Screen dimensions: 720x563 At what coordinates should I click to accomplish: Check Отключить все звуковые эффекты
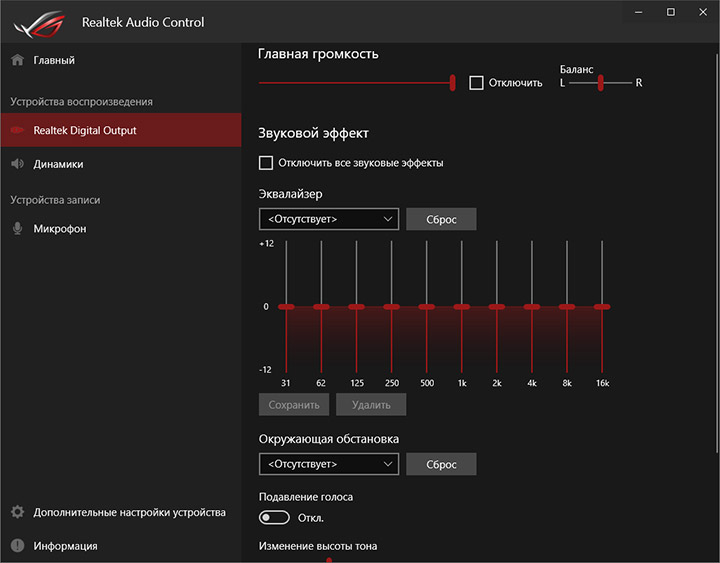click(x=266, y=163)
